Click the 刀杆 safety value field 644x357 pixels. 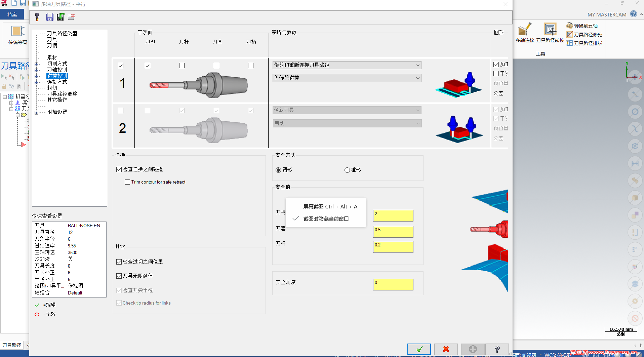393,247
